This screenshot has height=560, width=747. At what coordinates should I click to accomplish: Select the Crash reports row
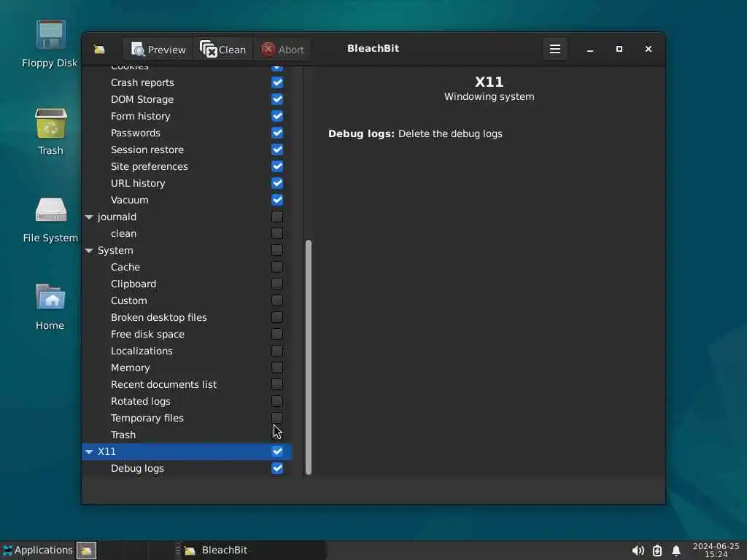(x=187, y=82)
